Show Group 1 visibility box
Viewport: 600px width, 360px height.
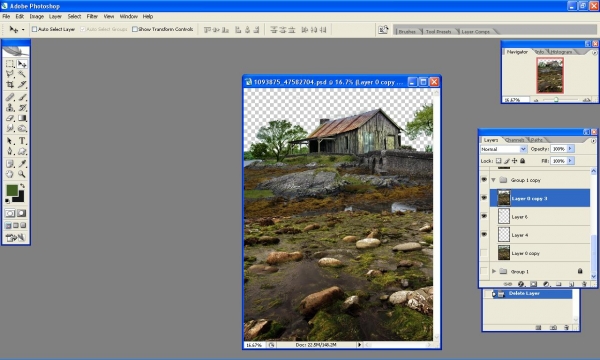tap(484, 271)
